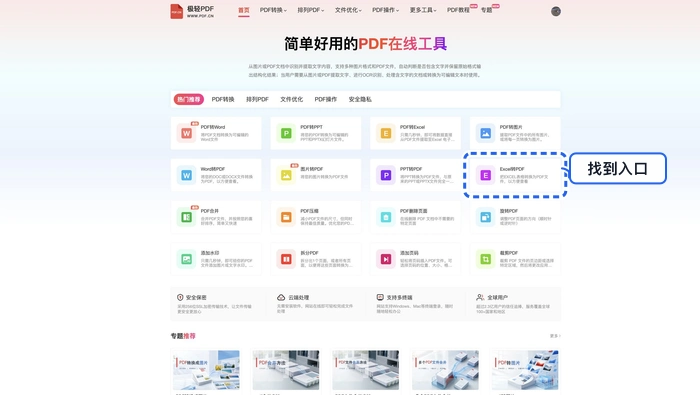Open the 更多工具 dropdown menu

click(423, 10)
